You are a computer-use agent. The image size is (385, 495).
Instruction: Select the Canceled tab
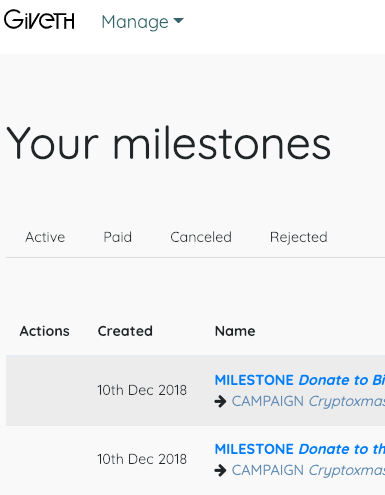click(201, 237)
